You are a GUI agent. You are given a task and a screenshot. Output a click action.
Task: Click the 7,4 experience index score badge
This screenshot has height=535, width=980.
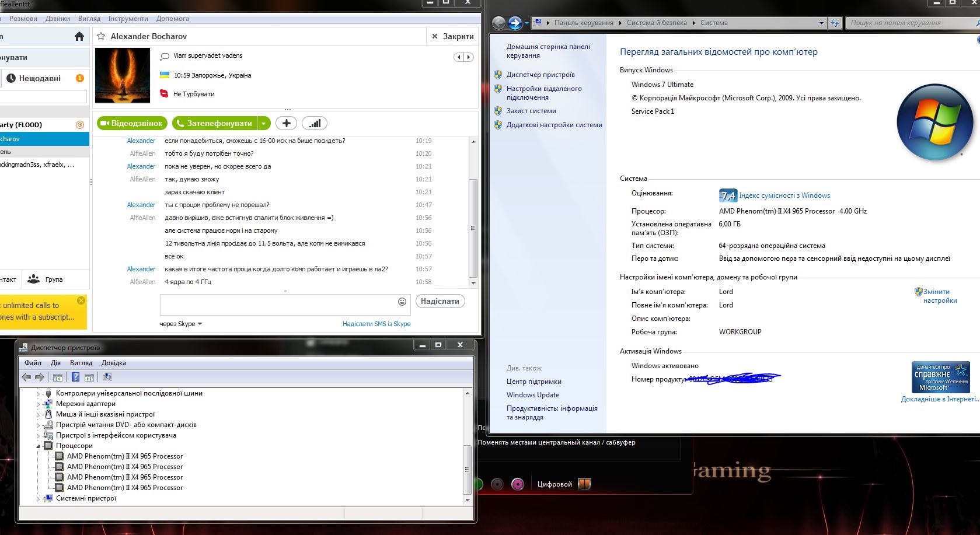(728, 195)
